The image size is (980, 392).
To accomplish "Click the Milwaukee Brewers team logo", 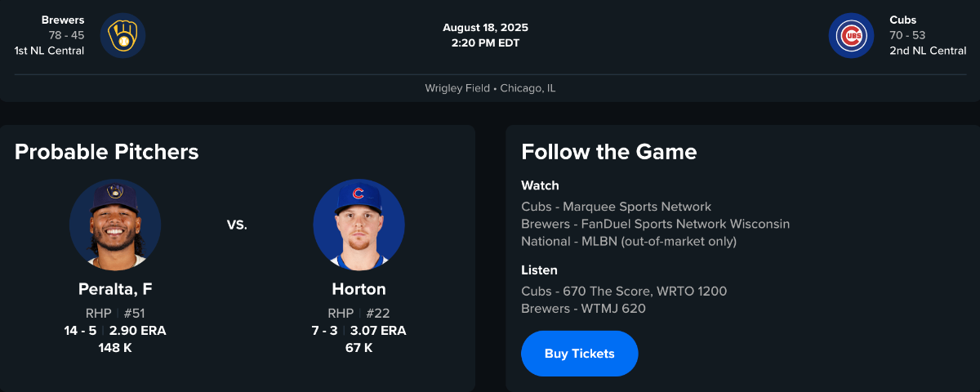I will coord(123,36).
